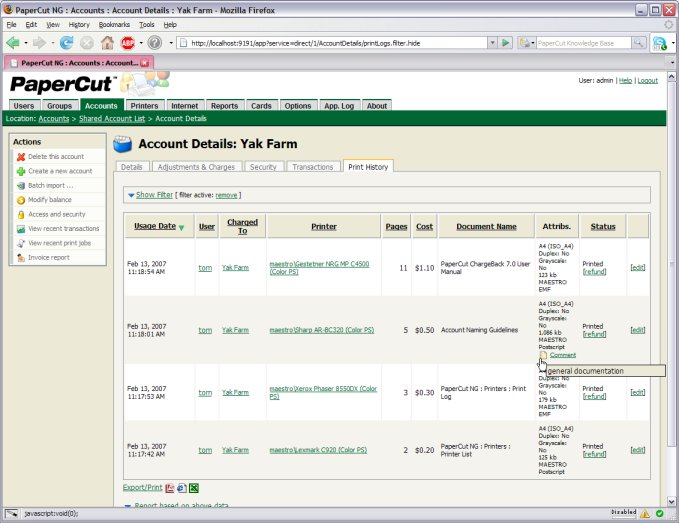Expand the Show Filter section
679x523 pixels.
[x=154, y=195]
